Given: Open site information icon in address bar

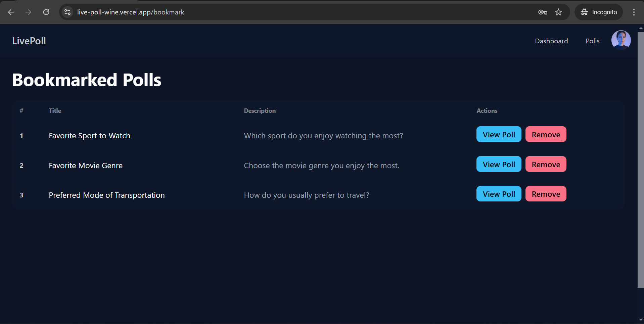Looking at the screenshot, I should (x=67, y=12).
